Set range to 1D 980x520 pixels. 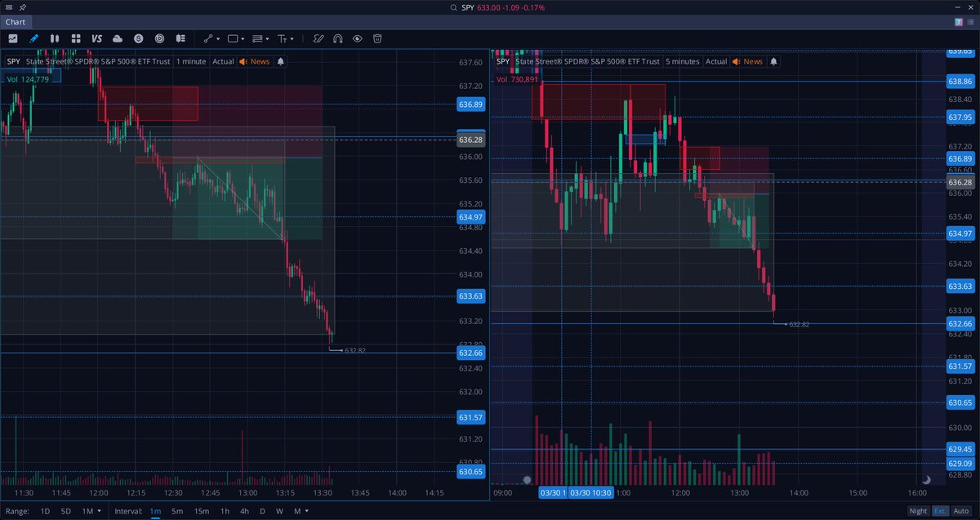pos(45,511)
